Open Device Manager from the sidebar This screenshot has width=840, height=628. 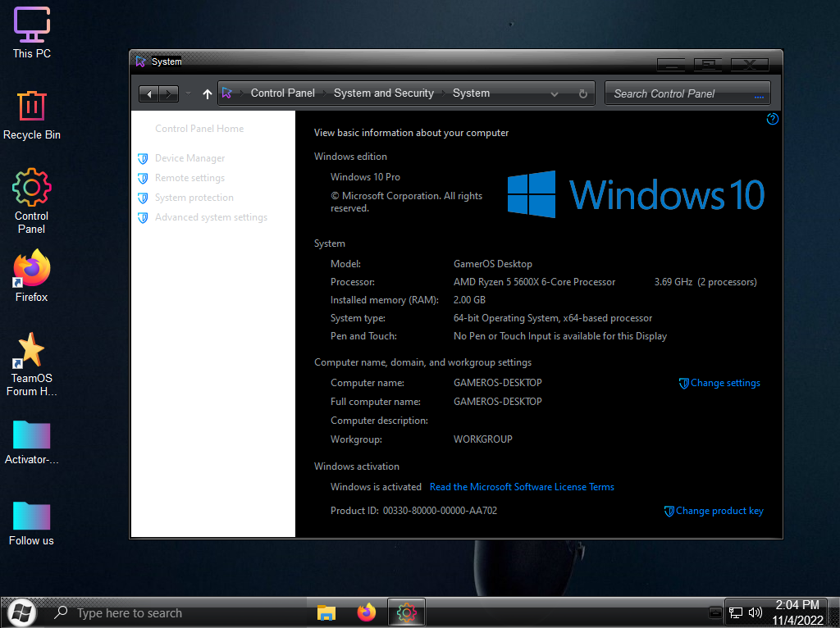click(x=189, y=158)
